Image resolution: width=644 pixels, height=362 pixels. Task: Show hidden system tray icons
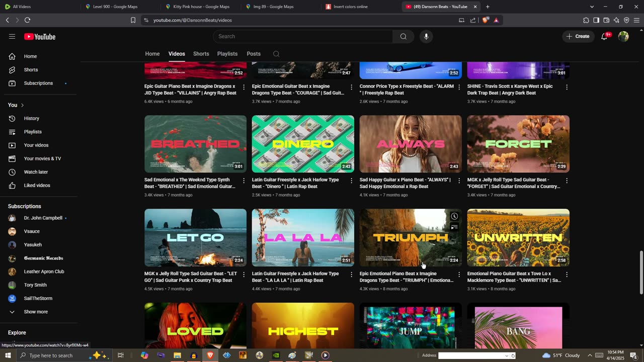point(590,355)
